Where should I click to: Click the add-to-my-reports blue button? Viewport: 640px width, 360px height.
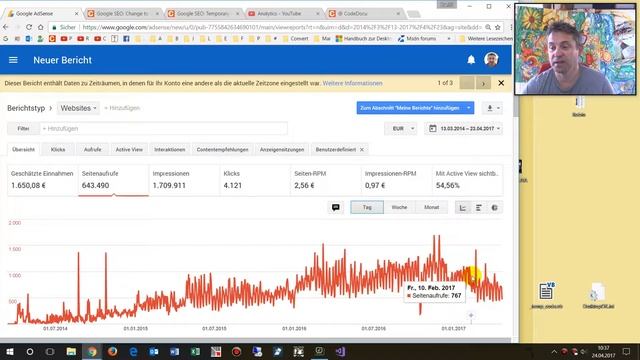pyautogui.click(x=410, y=108)
